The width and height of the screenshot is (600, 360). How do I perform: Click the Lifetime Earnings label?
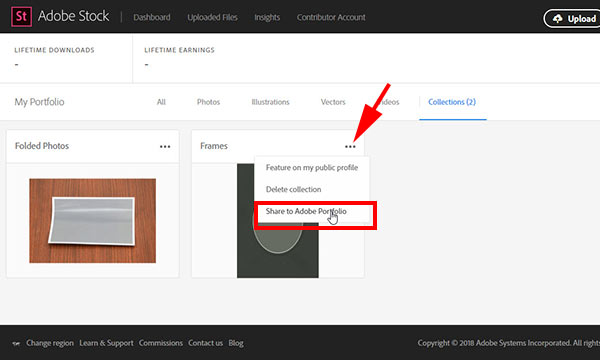tap(179, 50)
